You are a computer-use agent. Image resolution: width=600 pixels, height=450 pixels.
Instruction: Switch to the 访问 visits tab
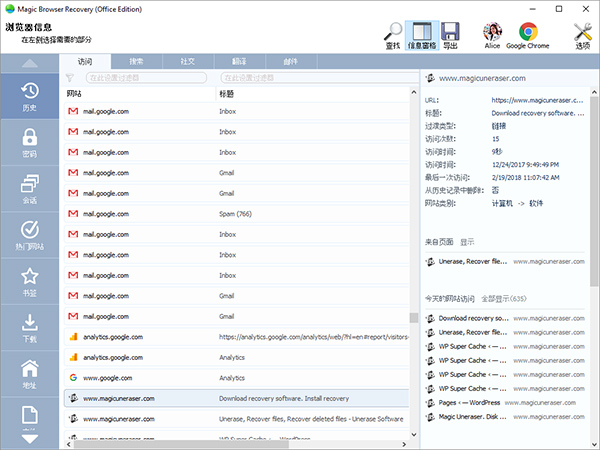pos(85,62)
